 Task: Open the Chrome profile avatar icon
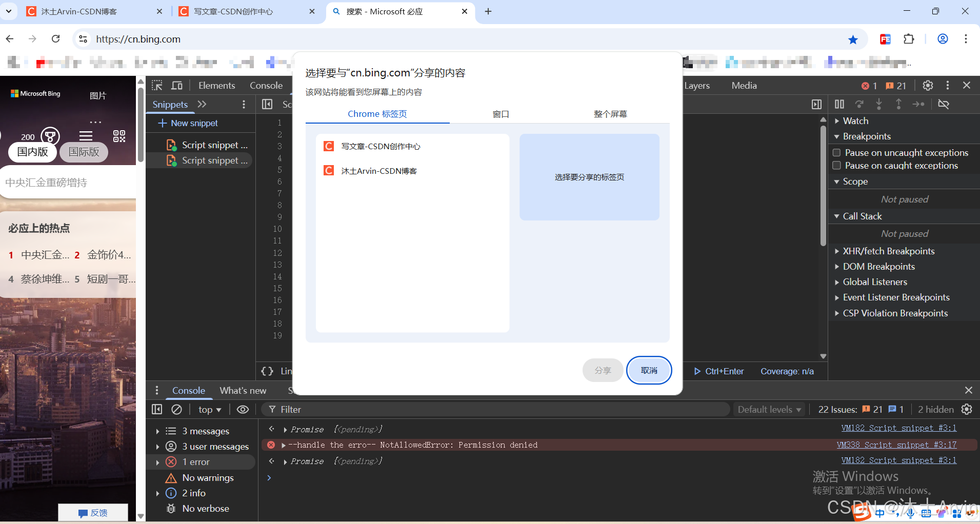tap(943, 39)
